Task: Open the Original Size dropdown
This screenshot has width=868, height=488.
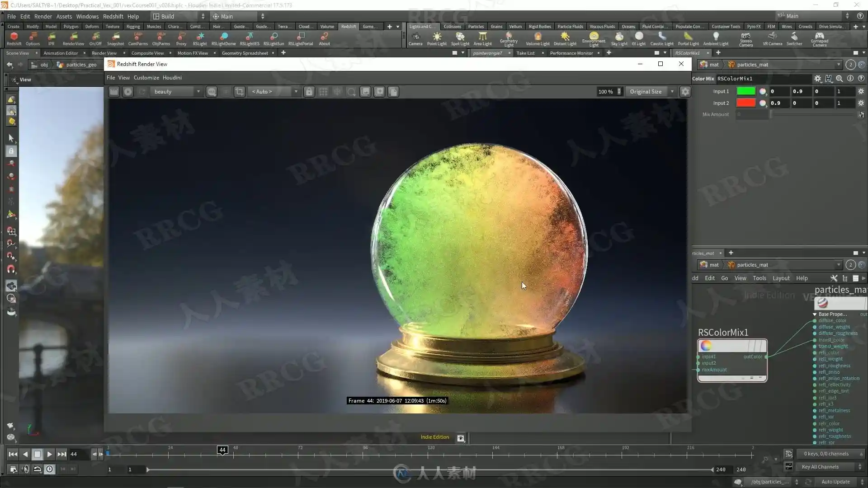Action: (651, 92)
